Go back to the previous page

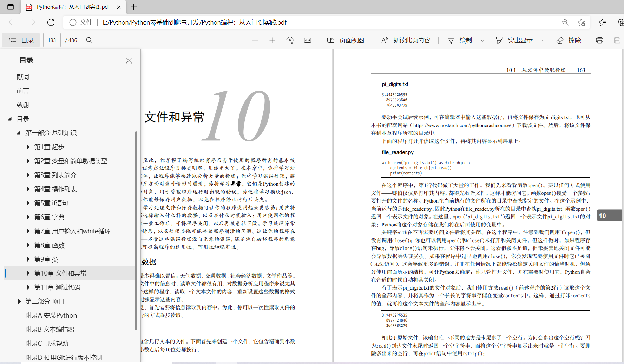click(x=12, y=22)
